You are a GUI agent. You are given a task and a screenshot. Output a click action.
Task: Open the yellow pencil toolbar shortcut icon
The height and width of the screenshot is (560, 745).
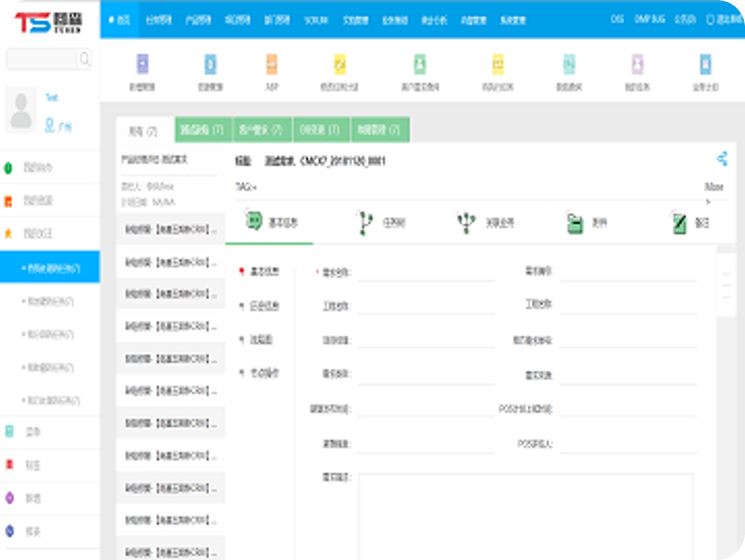[339, 64]
